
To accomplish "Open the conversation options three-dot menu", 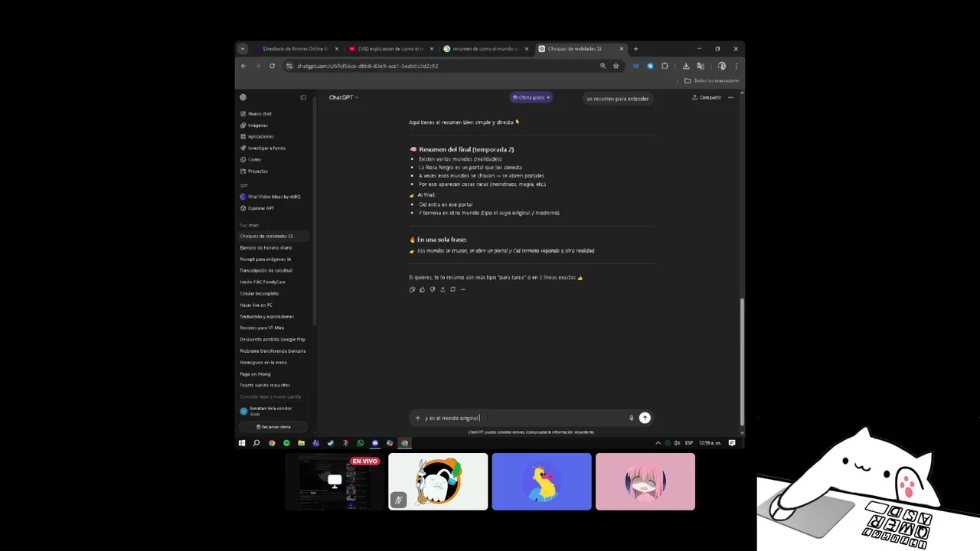I will click(x=730, y=97).
